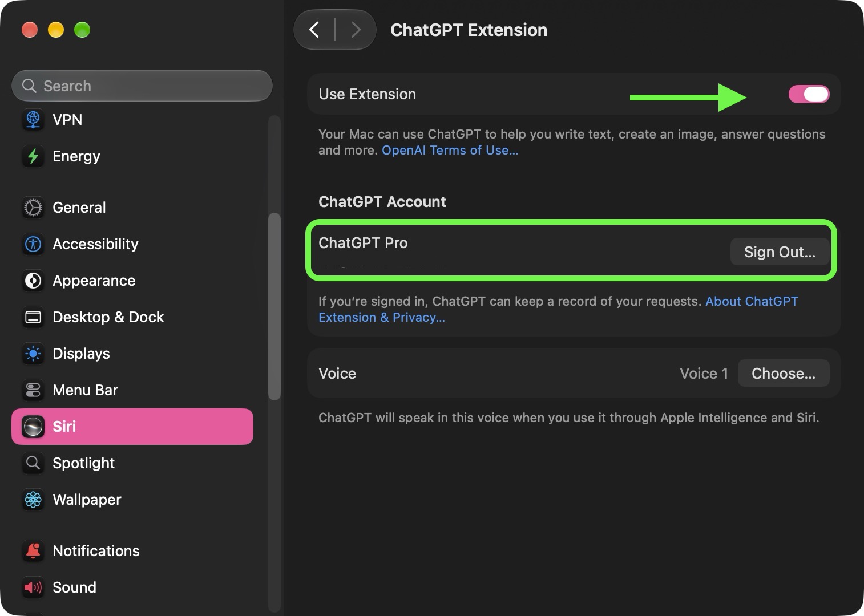Click the ChatGPT Account section heading
Image resolution: width=864 pixels, height=616 pixels.
coord(382,202)
